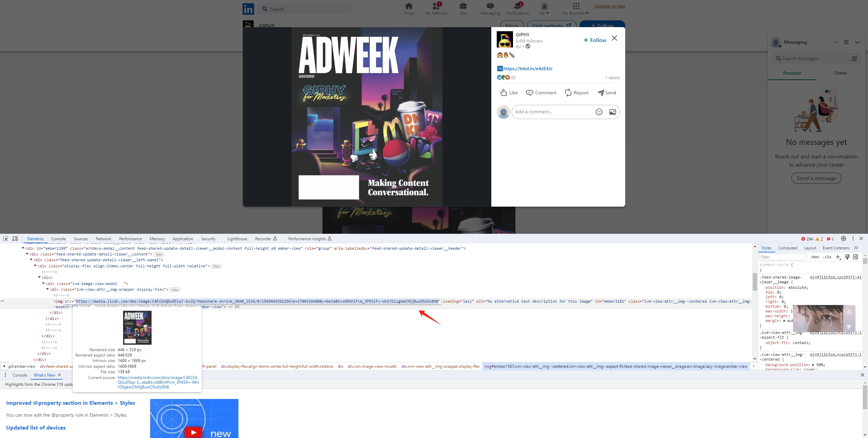Toggle the .cls class editor
The height and width of the screenshot is (438, 868).
827,257
